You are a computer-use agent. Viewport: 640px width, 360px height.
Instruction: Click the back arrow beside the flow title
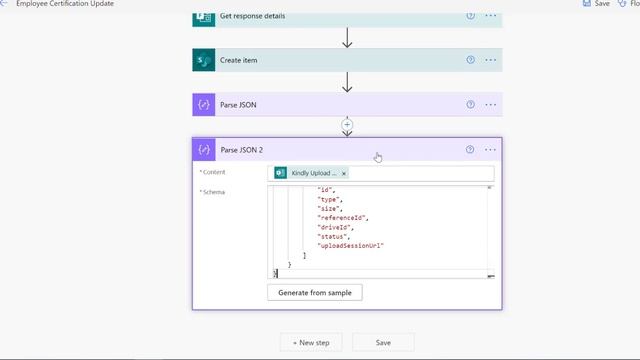click(x=4, y=3)
